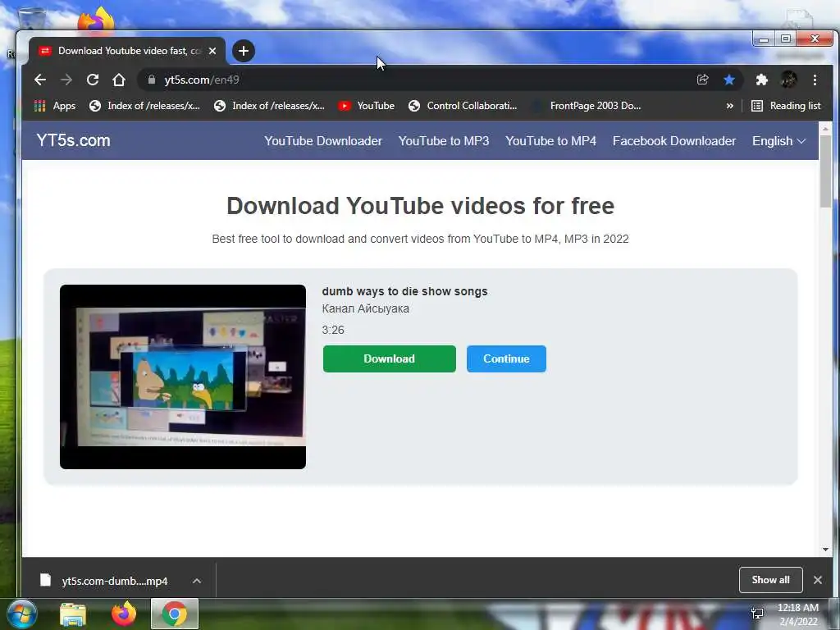The width and height of the screenshot is (840, 630).
Task: Open YouTube to MP3 nav item
Action: coord(444,141)
